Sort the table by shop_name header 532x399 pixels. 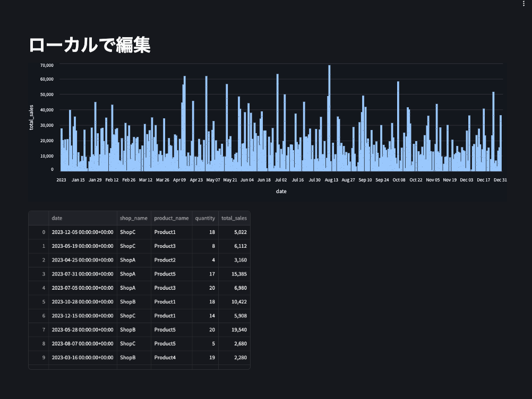(133, 218)
